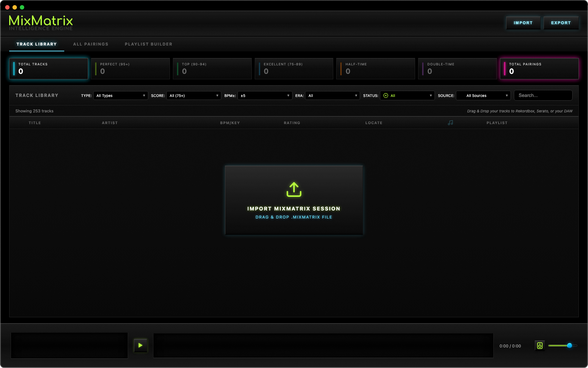
Task: Select the Track Library tab
Action: pyautogui.click(x=36, y=44)
